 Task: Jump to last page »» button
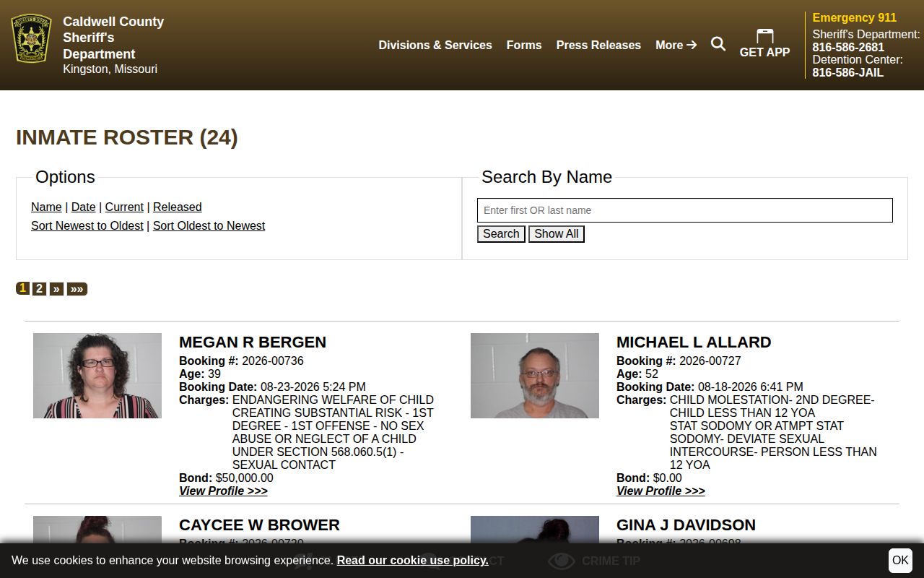[x=77, y=289]
